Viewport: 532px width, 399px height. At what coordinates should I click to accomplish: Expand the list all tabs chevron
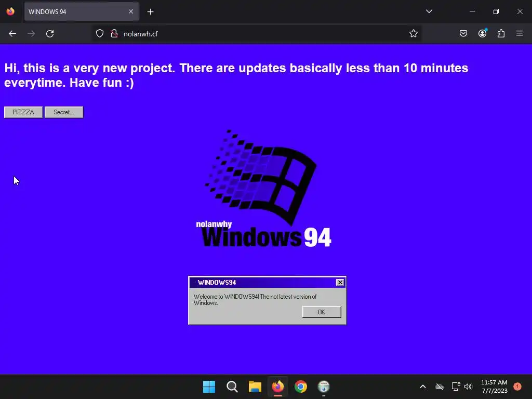[429, 11]
